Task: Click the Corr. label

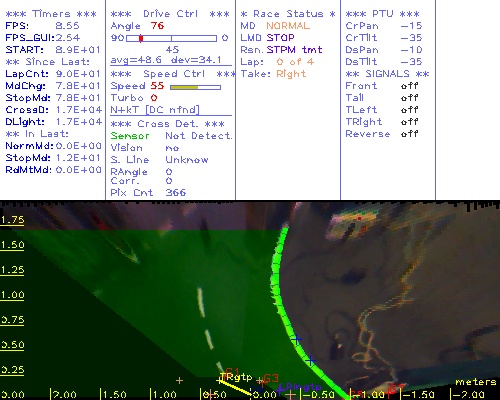Action: 125,181
